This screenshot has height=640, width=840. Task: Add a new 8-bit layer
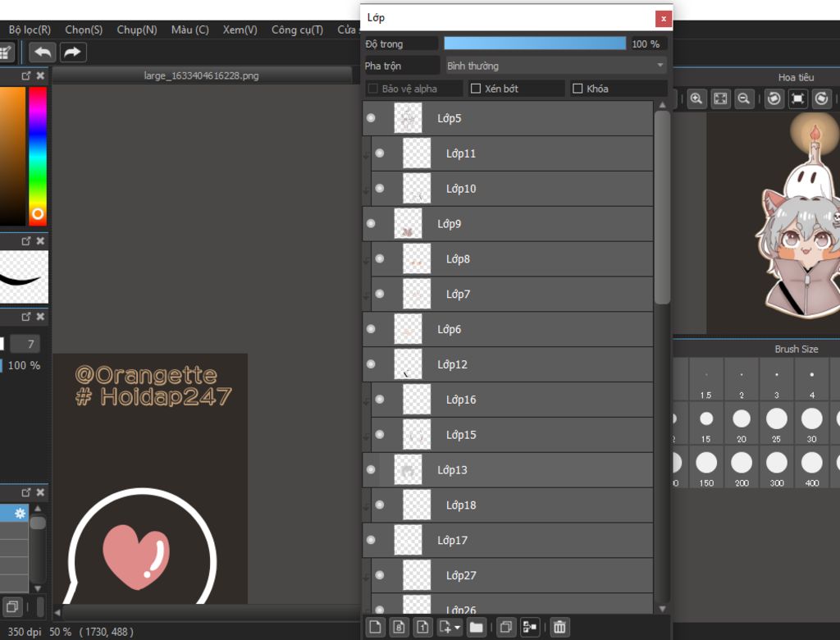[399, 627]
